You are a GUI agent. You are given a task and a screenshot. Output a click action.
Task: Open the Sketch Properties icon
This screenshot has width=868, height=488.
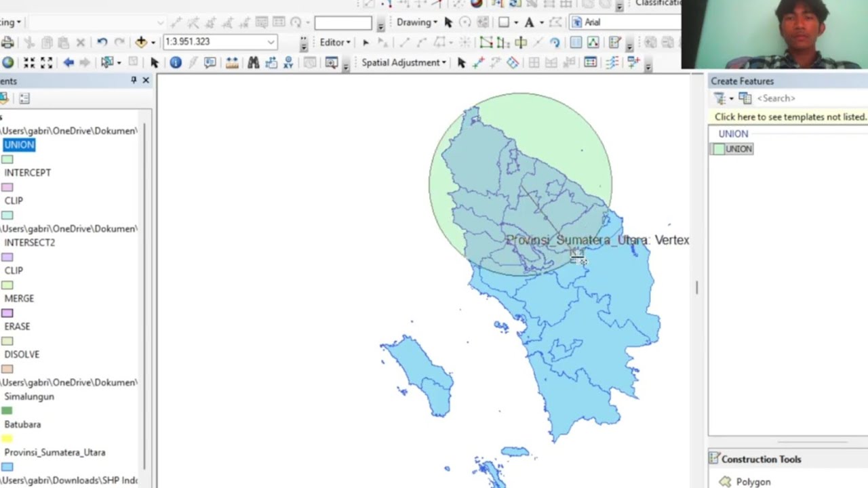click(593, 42)
